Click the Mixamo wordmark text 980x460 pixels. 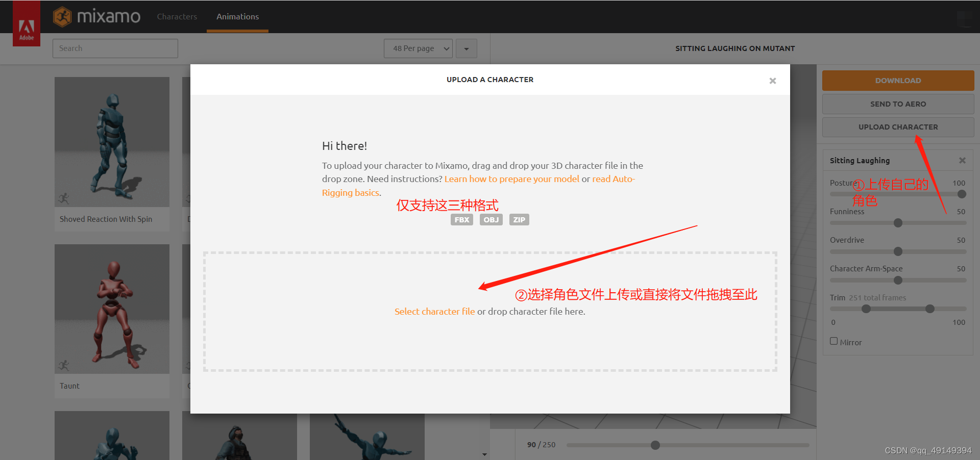pyautogui.click(x=109, y=17)
